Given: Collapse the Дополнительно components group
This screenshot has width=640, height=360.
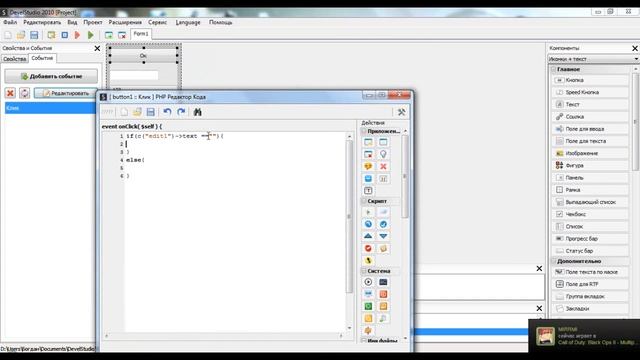Looking at the screenshot, I should tap(554, 261).
